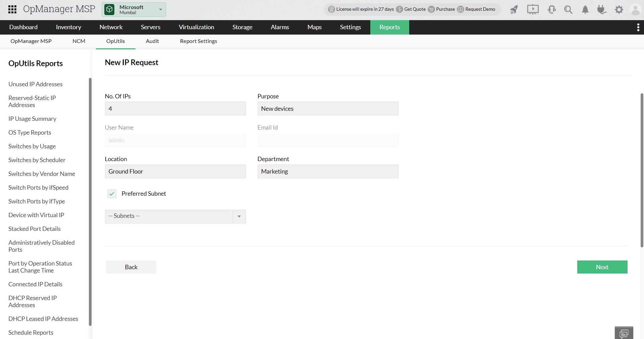Click the demo video presentation icon

[x=532, y=9]
